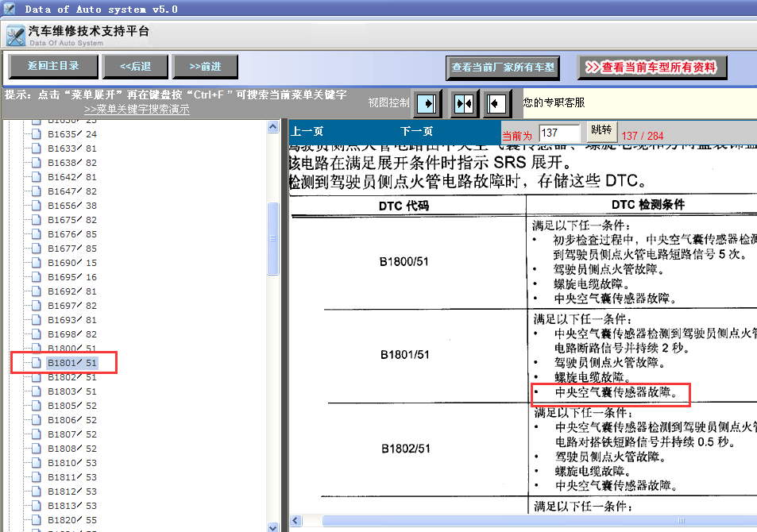This screenshot has height=532, width=757.
Task: Click document icon beside B1633/81
Action: (37, 148)
